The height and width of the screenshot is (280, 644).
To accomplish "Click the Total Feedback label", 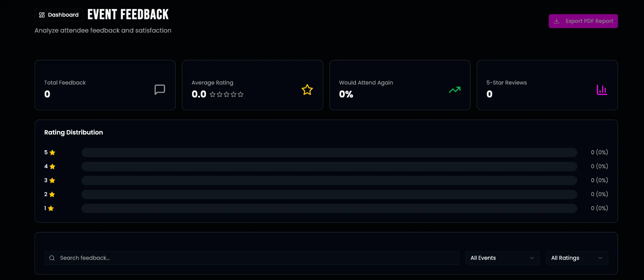I will point(65,83).
